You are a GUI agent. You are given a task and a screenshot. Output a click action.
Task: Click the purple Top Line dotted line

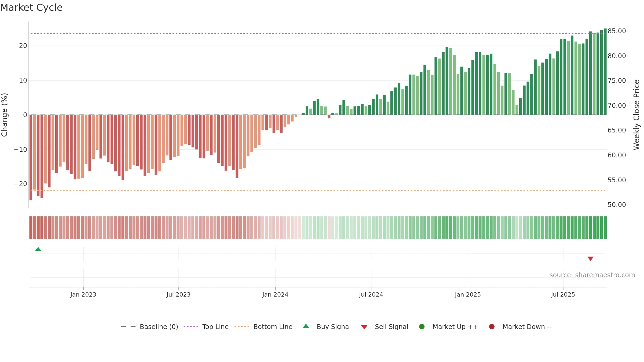point(318,34)
